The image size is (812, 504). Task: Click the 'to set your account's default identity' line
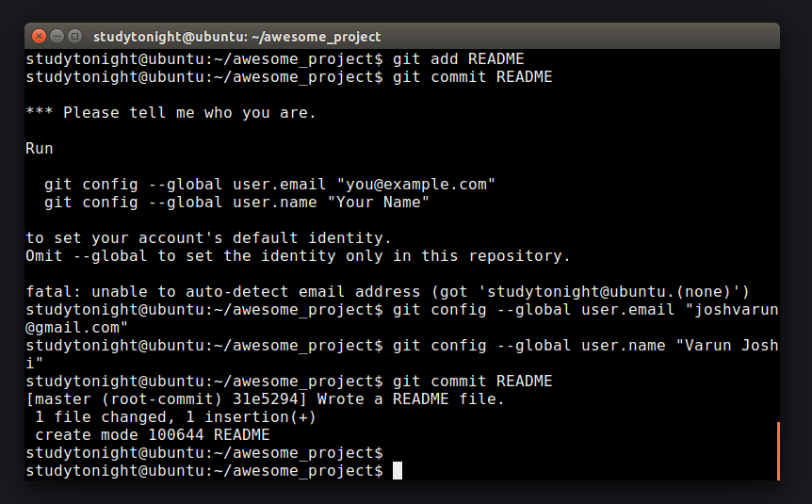[208, 238]
